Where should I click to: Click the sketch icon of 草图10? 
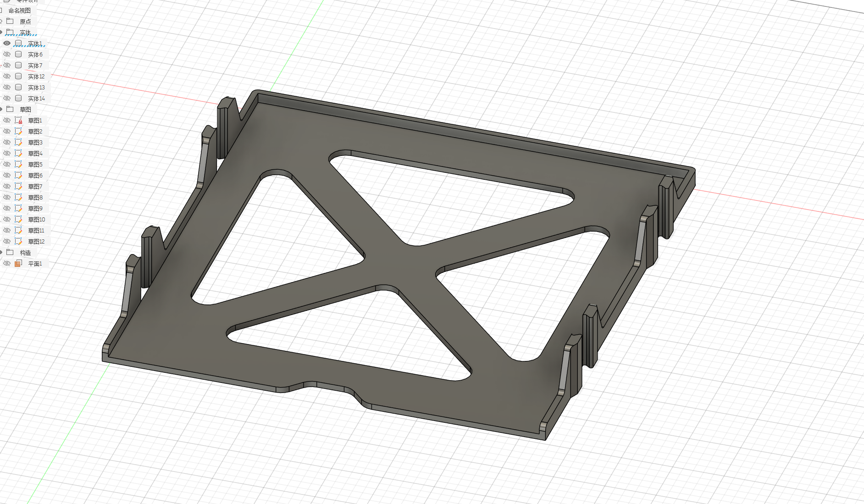tap(18, 219)
